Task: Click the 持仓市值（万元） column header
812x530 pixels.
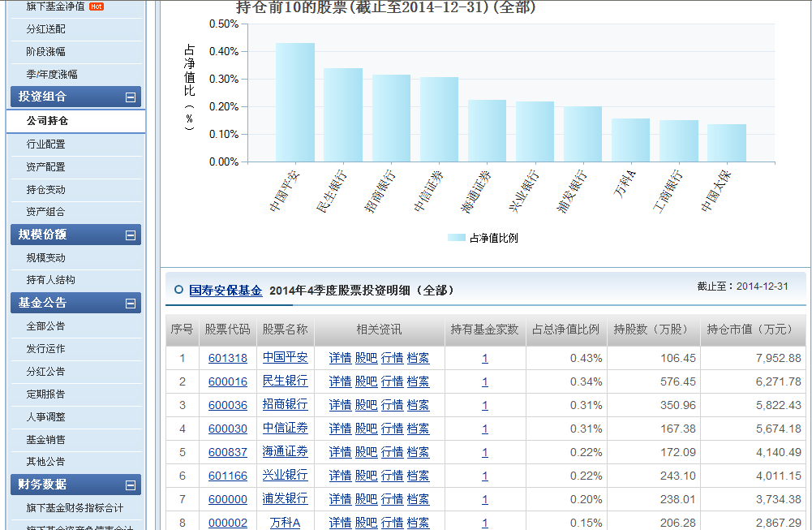Action: coord(753,330)
